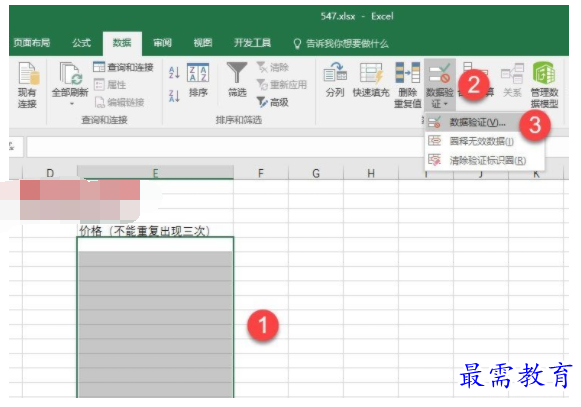
Task: Open the 审阅 tab
Action: [x=162, y=43]
